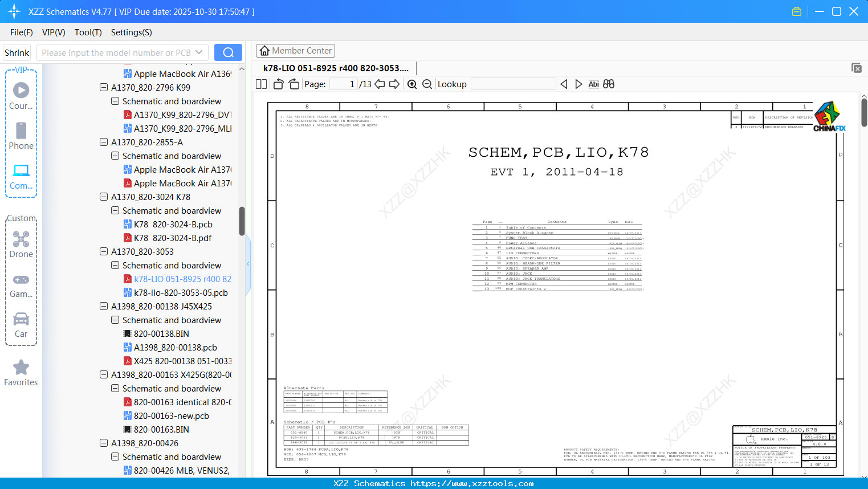Open the model search dropdown arrow
868x489 pixels.
pos(199,52)
